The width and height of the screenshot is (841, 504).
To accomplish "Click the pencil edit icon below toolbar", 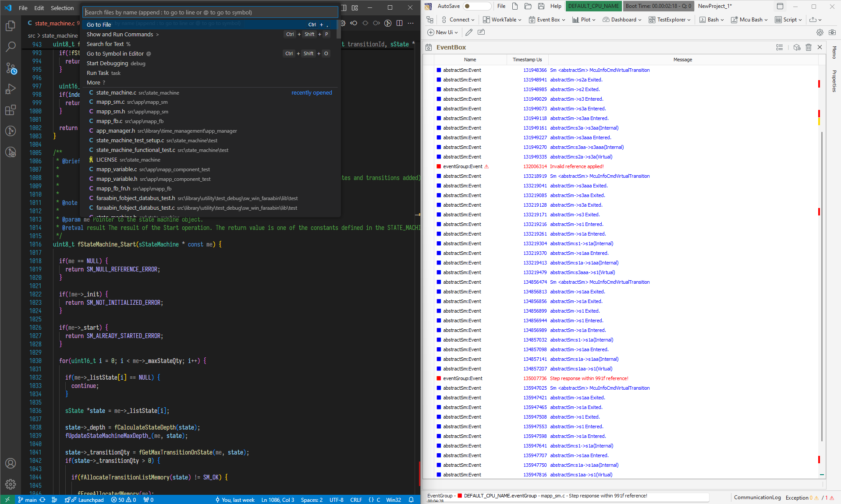I will [x=469, y=32].
